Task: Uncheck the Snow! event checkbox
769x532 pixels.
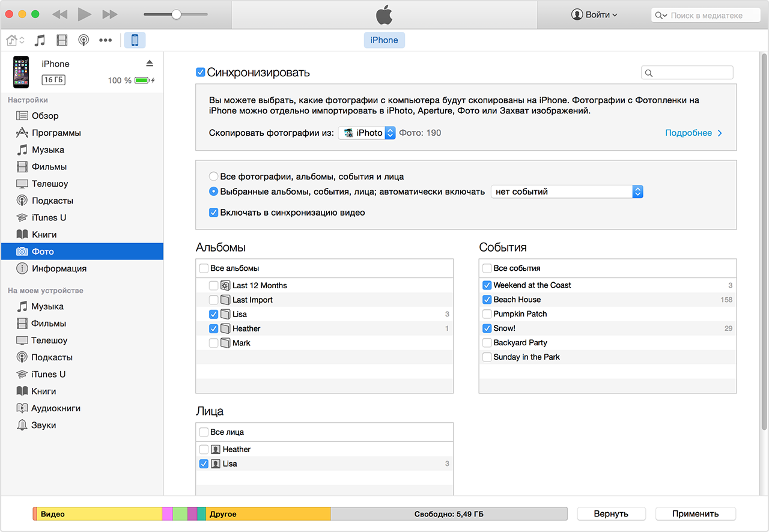Action: pos(487,328)
